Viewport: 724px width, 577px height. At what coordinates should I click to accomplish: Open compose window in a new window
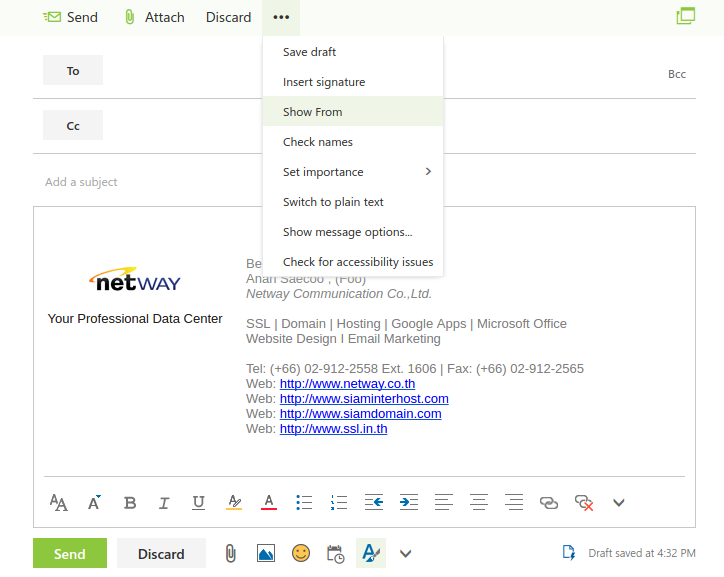pyautogui.click(x=685, y=16)
